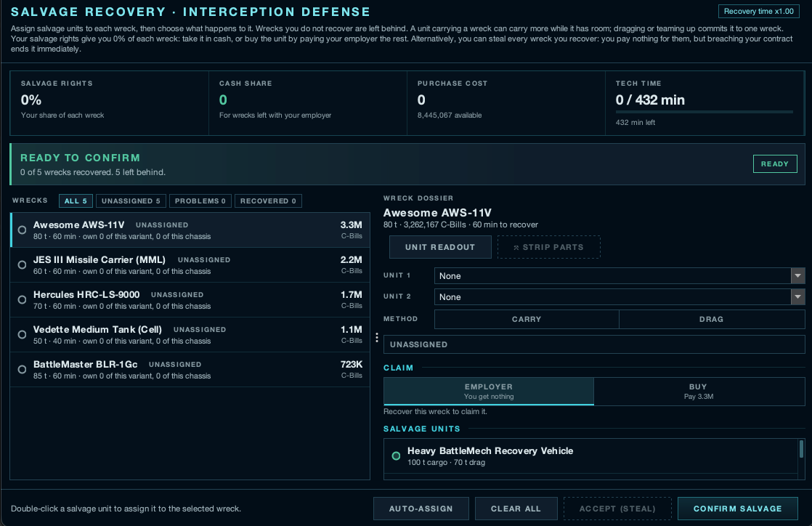Choose the Drag method

click(712, 319)
